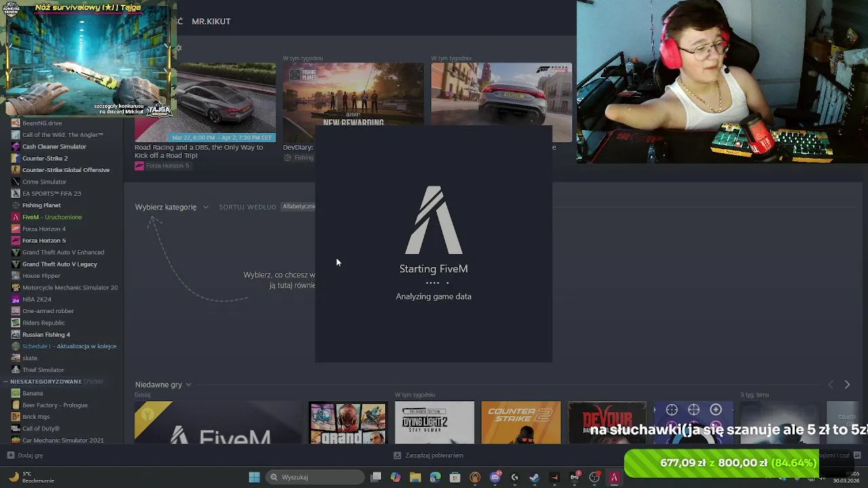Viewport: 868px width, 488px height.
Task: Expand the Niedawne gry dropdown
Action: coord(163,384)
